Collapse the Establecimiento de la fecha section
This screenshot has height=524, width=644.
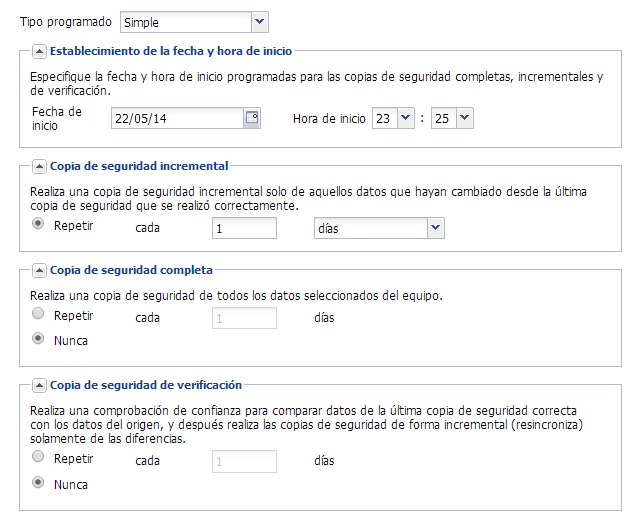point(39,50)
